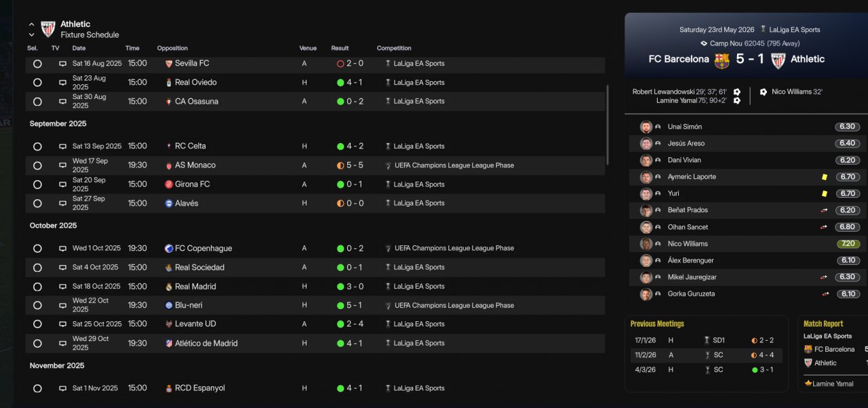Select the radio circle for the Girona FC fixture

point(37,184)
